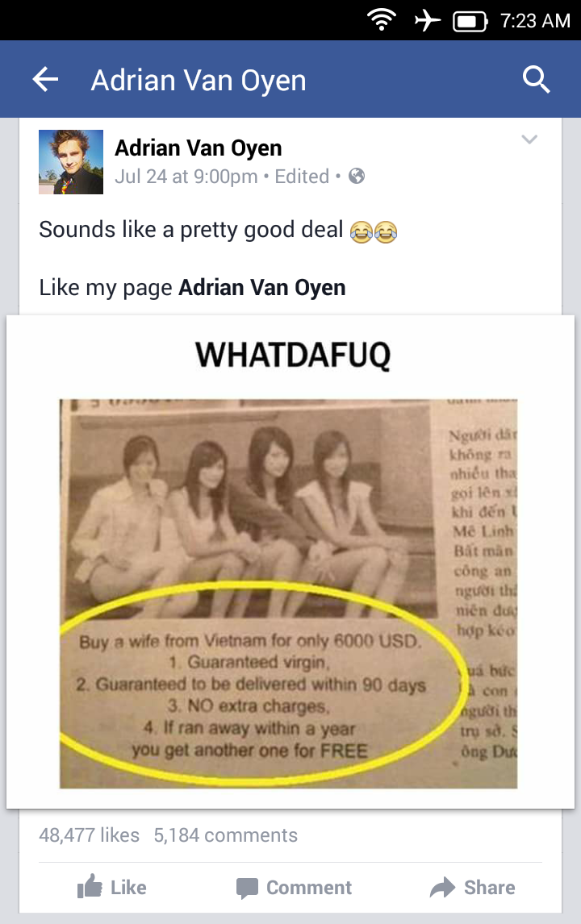581x924 pixels.
Task: Open post options chevron menu
Action: (529, 139)
